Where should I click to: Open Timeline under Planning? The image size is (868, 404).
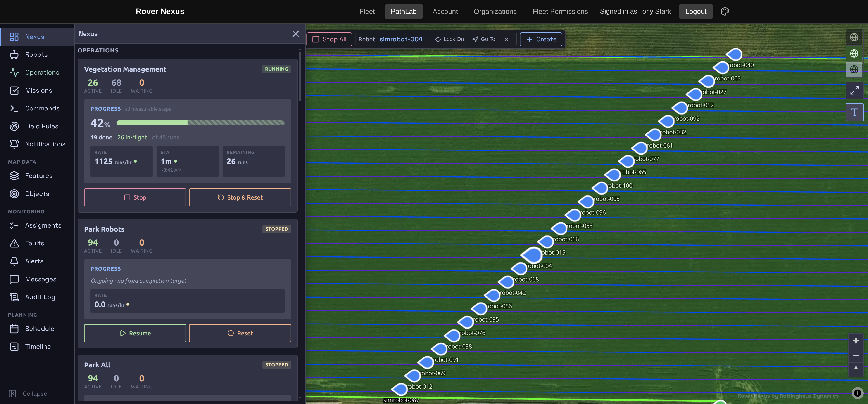tap(37, 346)
